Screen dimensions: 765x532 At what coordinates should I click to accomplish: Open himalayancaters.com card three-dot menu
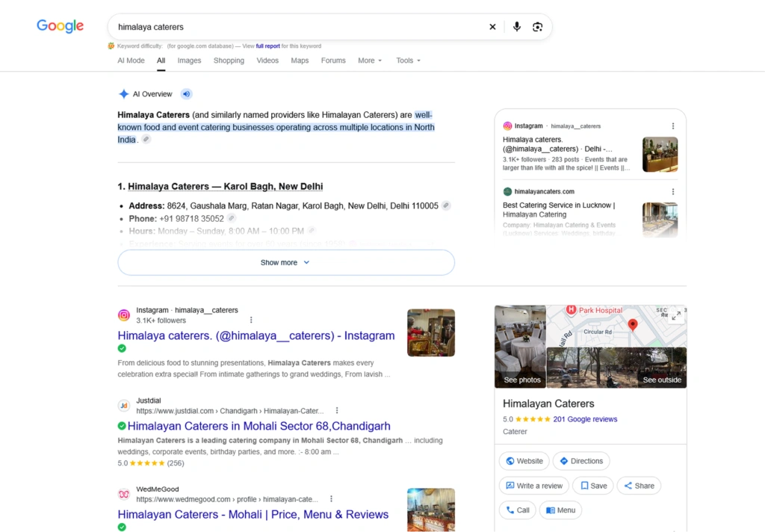click(x=673, y=192)
